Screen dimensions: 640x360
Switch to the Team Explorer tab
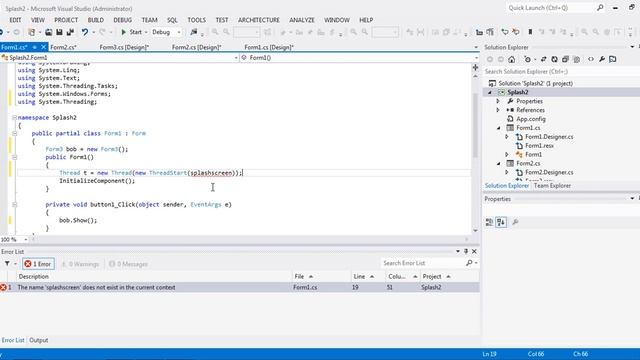pyautogui.click(x=552, y=186)
